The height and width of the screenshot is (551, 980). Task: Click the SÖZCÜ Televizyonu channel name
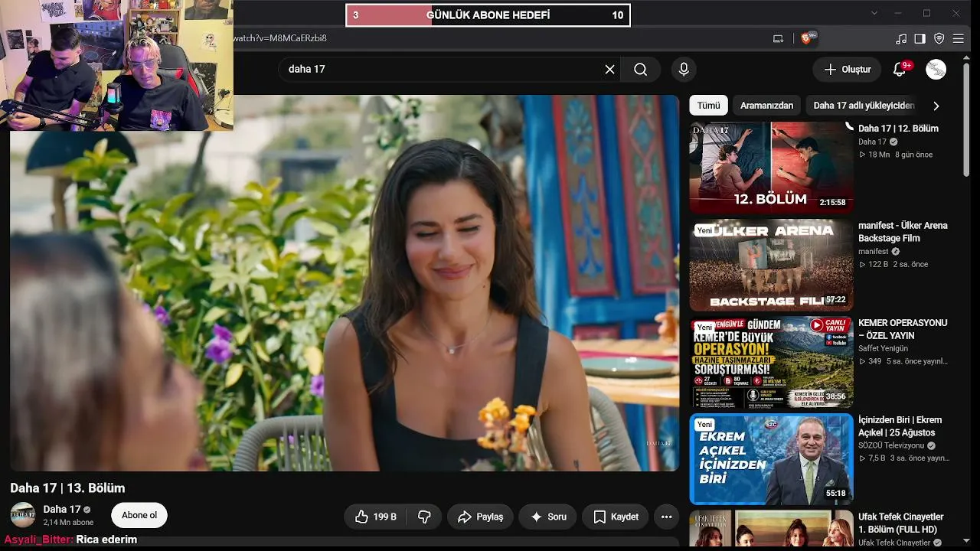(891, 445)
